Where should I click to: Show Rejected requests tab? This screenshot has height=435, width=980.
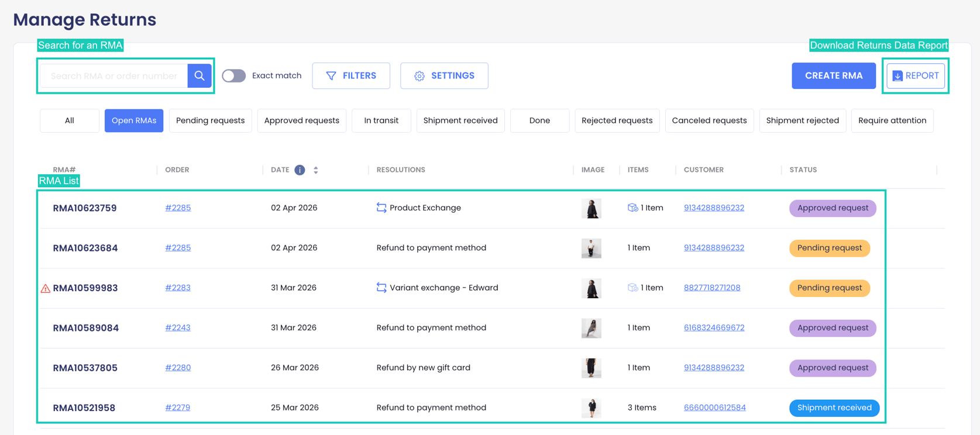click(x=617, y=120)
